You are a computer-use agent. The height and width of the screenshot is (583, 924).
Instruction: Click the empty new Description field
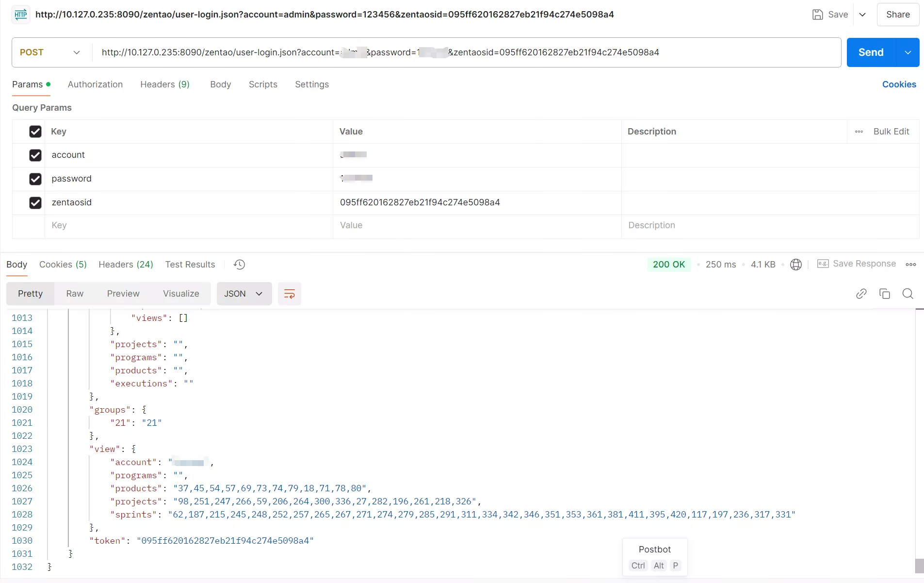pos(770,226)
